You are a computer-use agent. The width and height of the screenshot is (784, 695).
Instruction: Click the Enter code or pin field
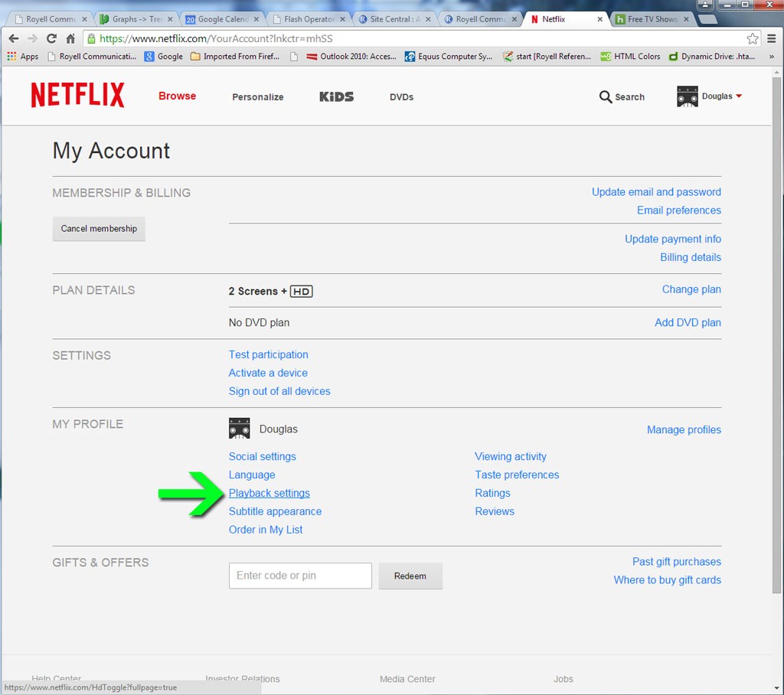point(300,576)
